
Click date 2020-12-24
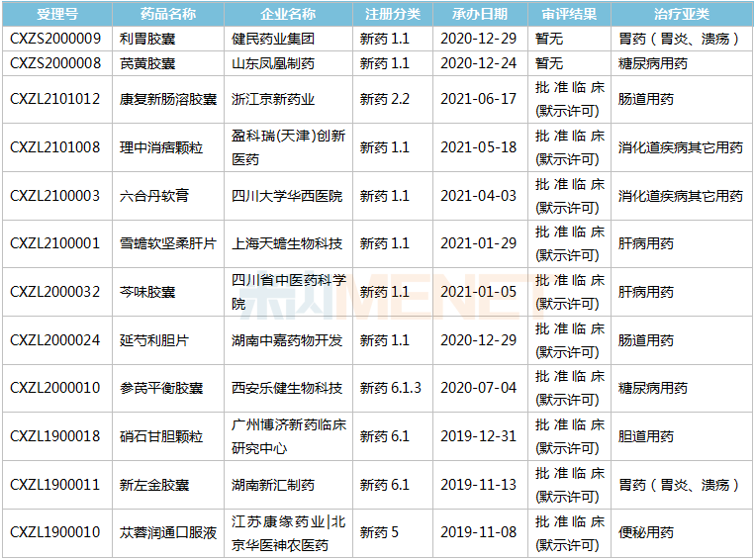(x=478, y=63)
